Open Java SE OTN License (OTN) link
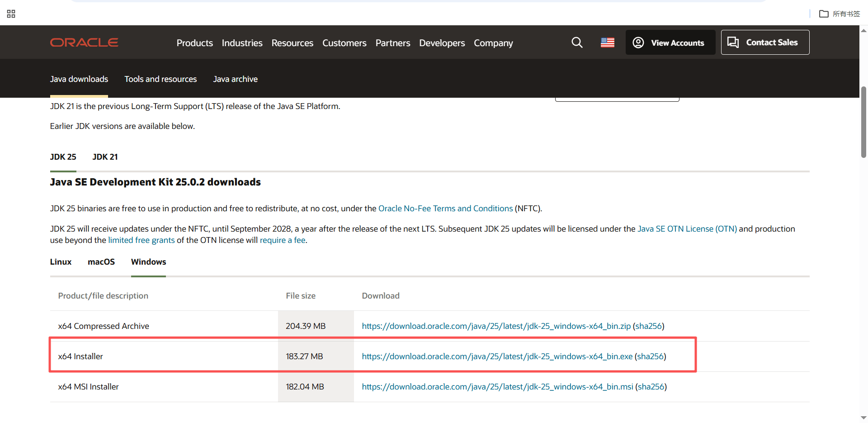Screen dimensions: 868x423 tap(687, 229)
